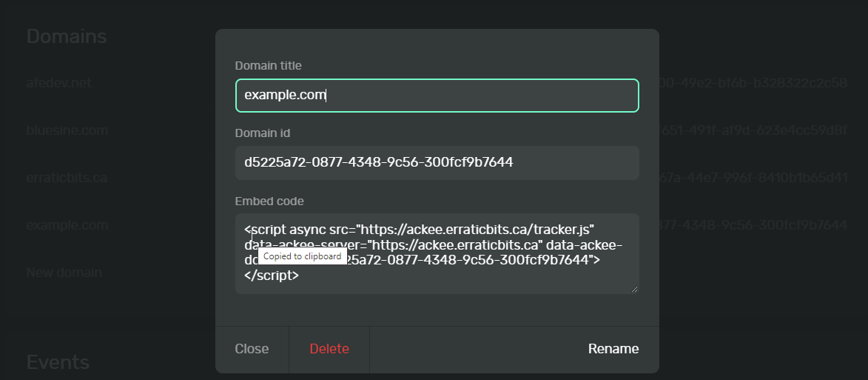
Task: Click the Domain title input field
Action: [x=437, y=96]
